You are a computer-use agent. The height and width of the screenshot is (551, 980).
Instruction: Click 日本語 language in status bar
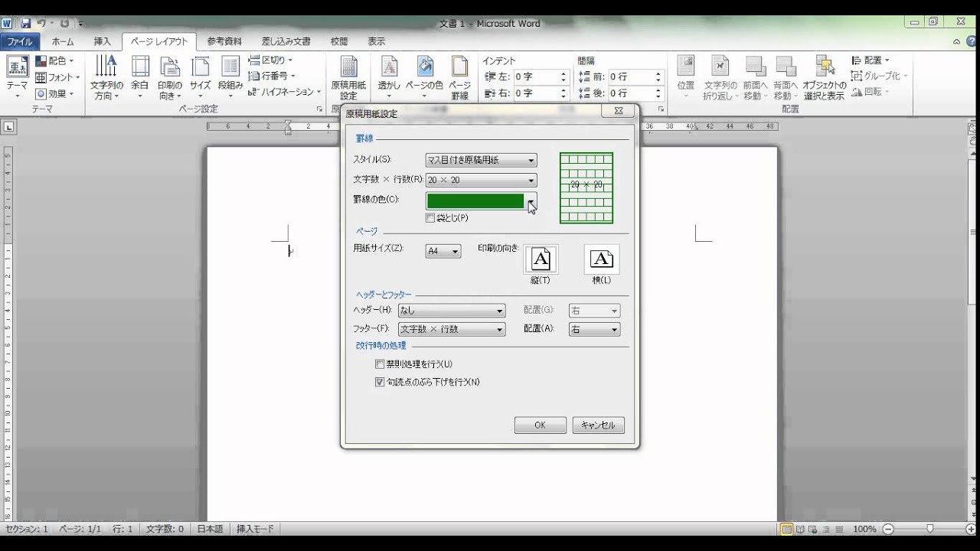pyautogui.click(x=211, y=529)
